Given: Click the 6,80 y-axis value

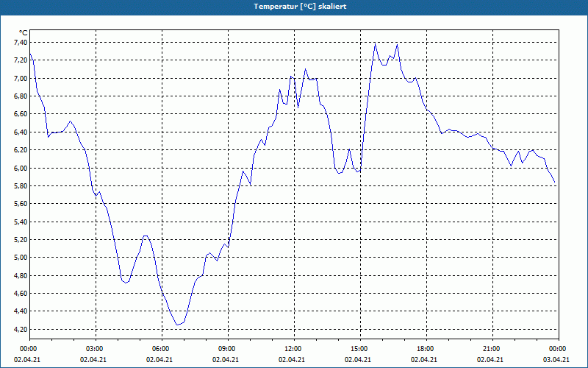Looking at the screenshot, I should click(x=21, y=96).
